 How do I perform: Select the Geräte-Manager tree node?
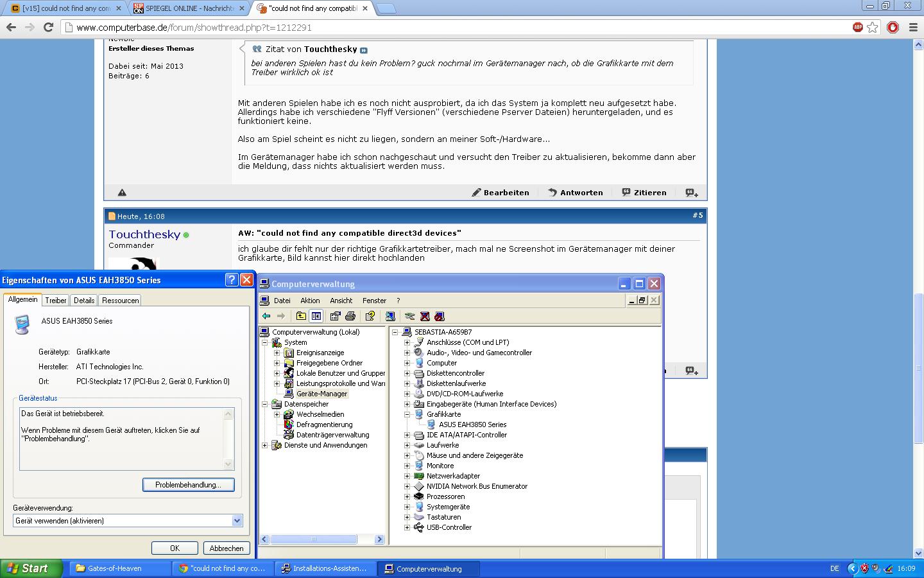(321, 394)
